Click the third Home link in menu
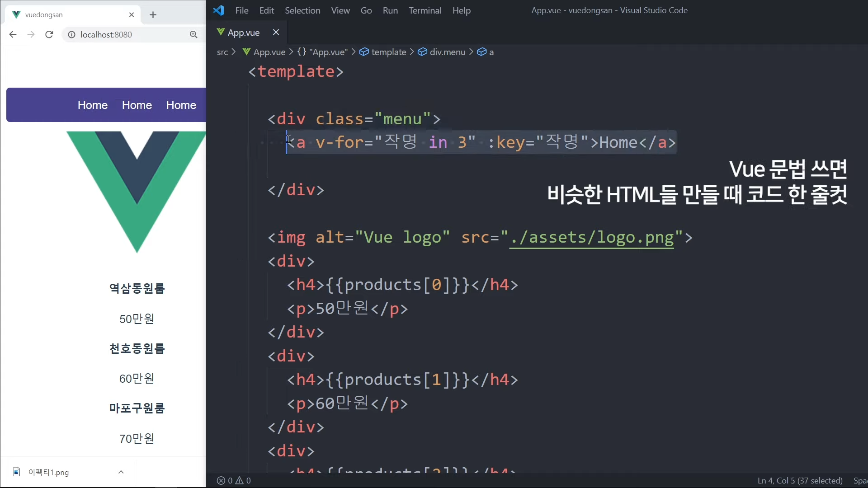The width and height of the screenshot is (868, 488). point(181,105)
